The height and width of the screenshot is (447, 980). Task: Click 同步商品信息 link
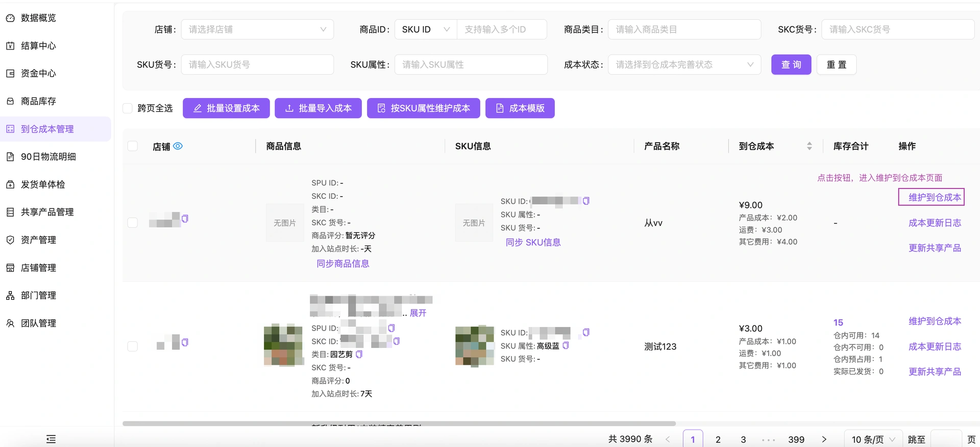coord(343,264)
